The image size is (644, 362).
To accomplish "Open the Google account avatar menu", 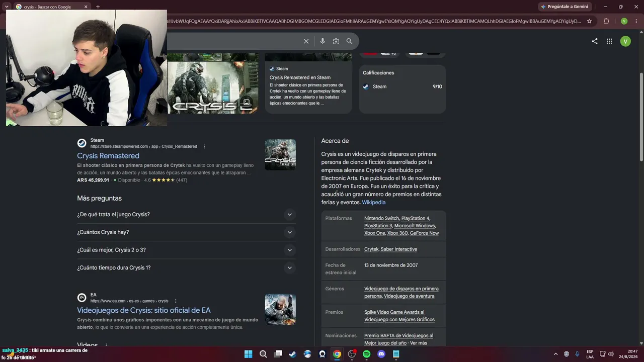I will [625, 41].
